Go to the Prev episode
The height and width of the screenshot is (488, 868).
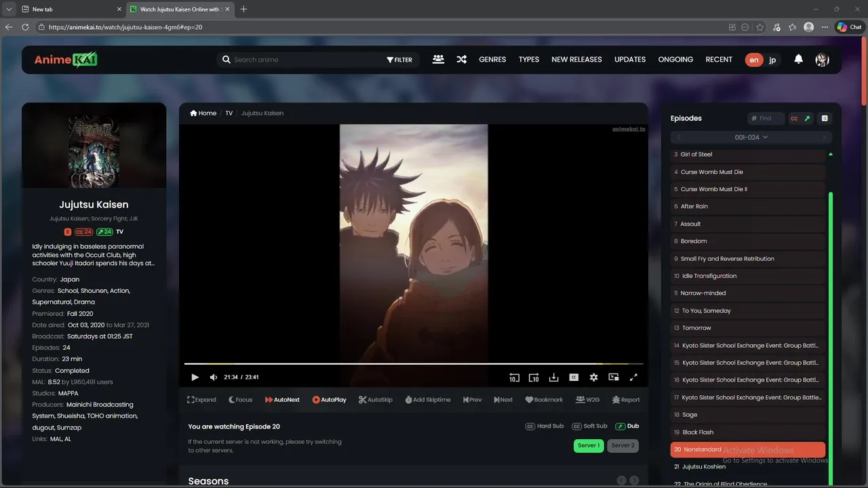(472, 400)
